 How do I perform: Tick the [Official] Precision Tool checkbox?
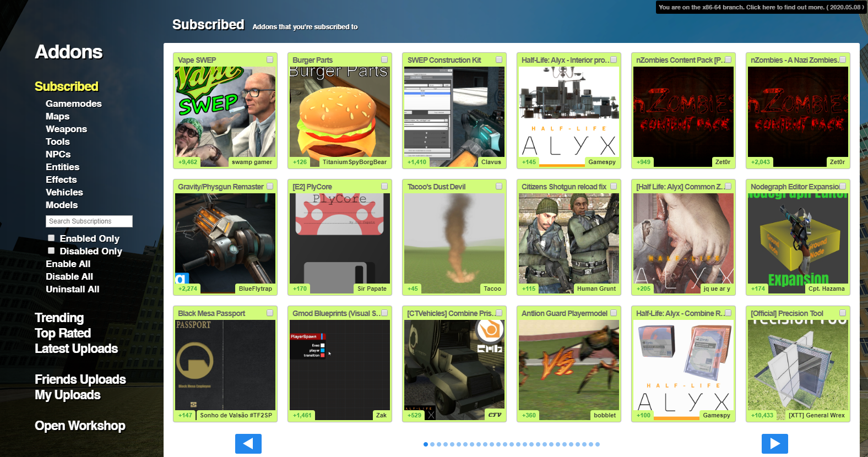tap(843, 313)
